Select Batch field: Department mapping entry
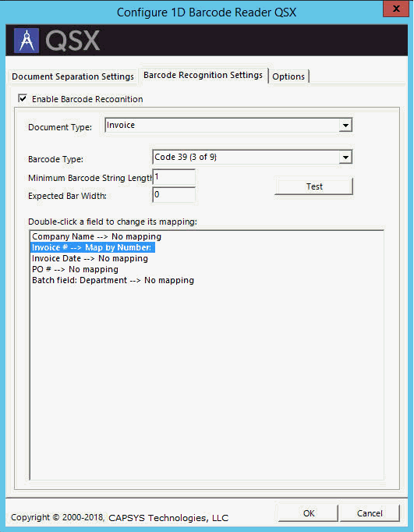 click(113, 280)
